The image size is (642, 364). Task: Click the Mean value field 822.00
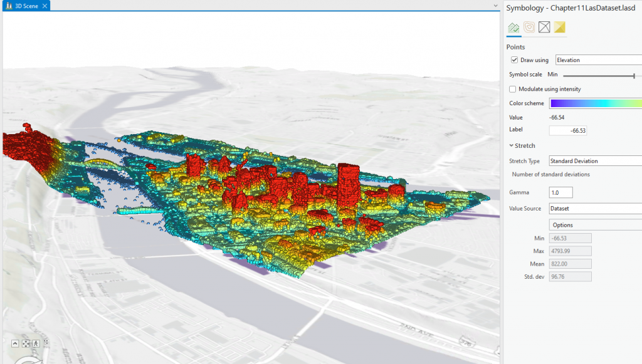(570, 264)
